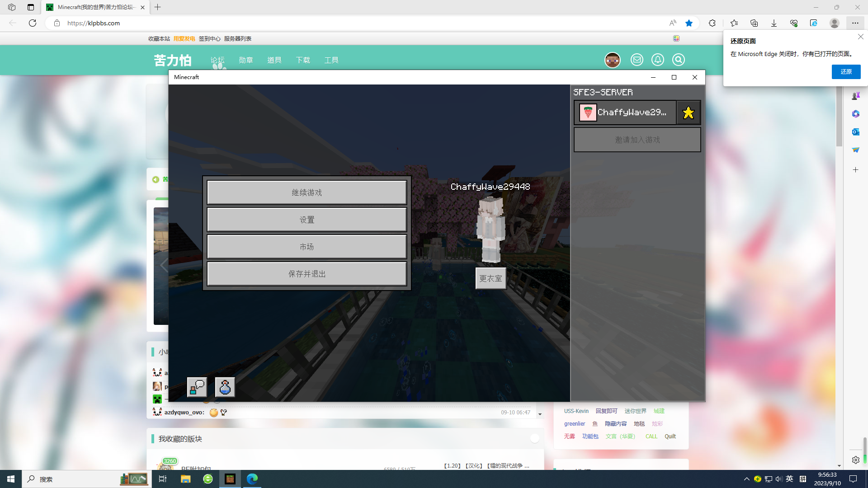Click the 服务器列表 link
This screenshot has width=868, height=488.
point(238,39)
